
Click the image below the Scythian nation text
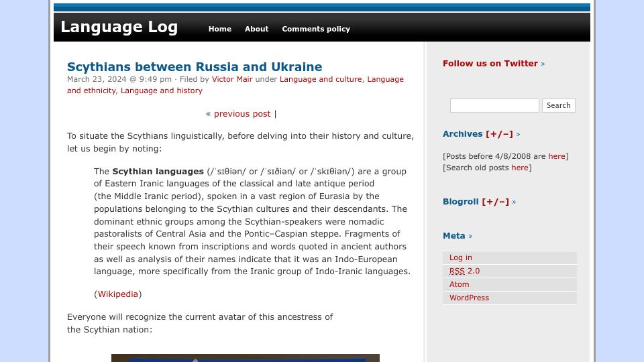[246, 358]
